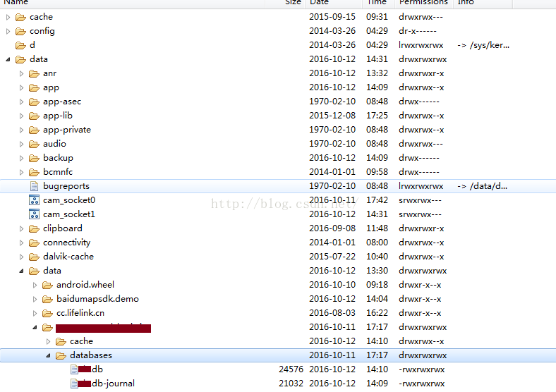Screen dimensions: 556x392
Task: Expand the app-private folder arrow
Action: (x=21, y=130)
